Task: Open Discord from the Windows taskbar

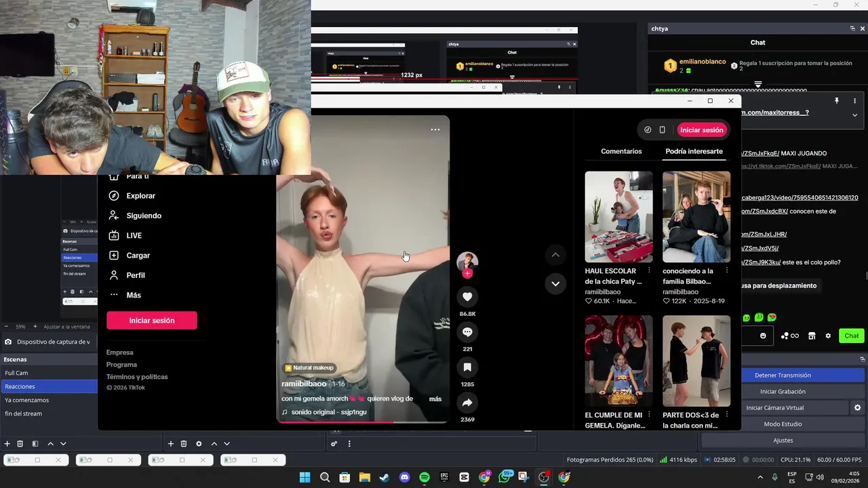Action: (405, 477)
